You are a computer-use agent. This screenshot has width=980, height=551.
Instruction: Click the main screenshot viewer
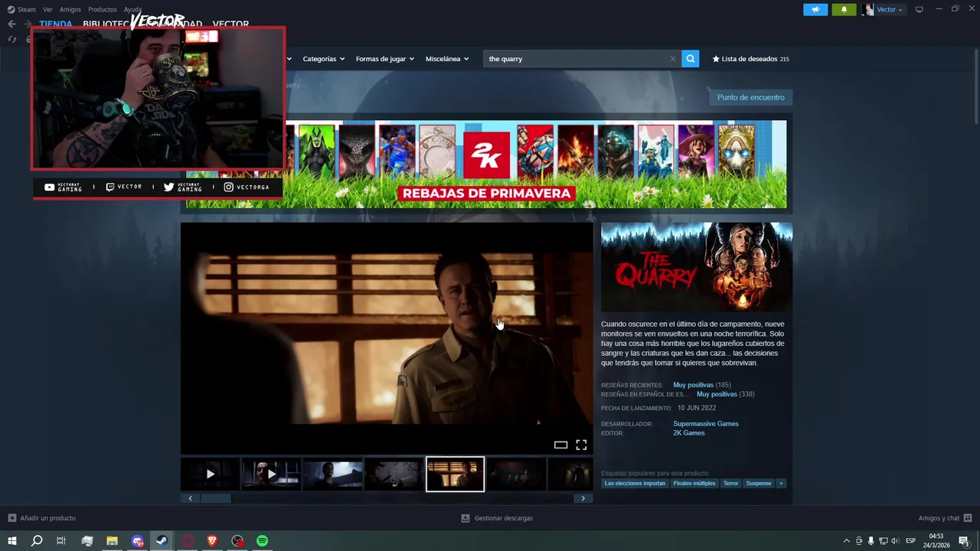(x=387, y=338)
